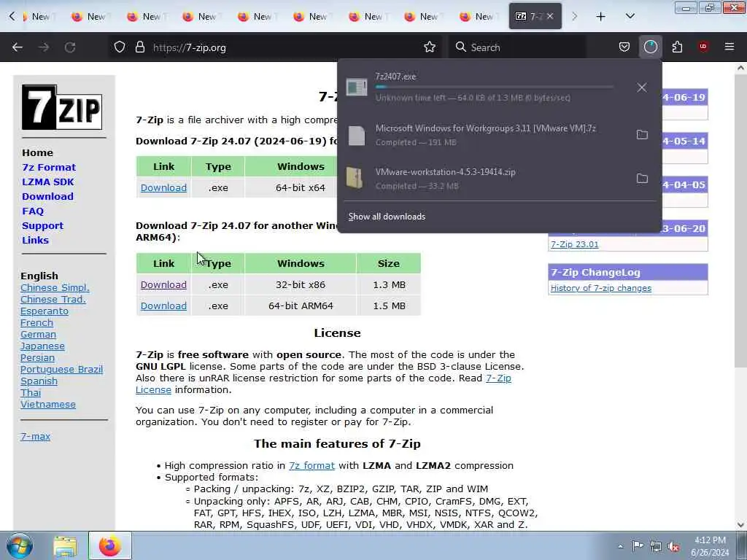
Task: Switch language to German
Action: point(38,334)
